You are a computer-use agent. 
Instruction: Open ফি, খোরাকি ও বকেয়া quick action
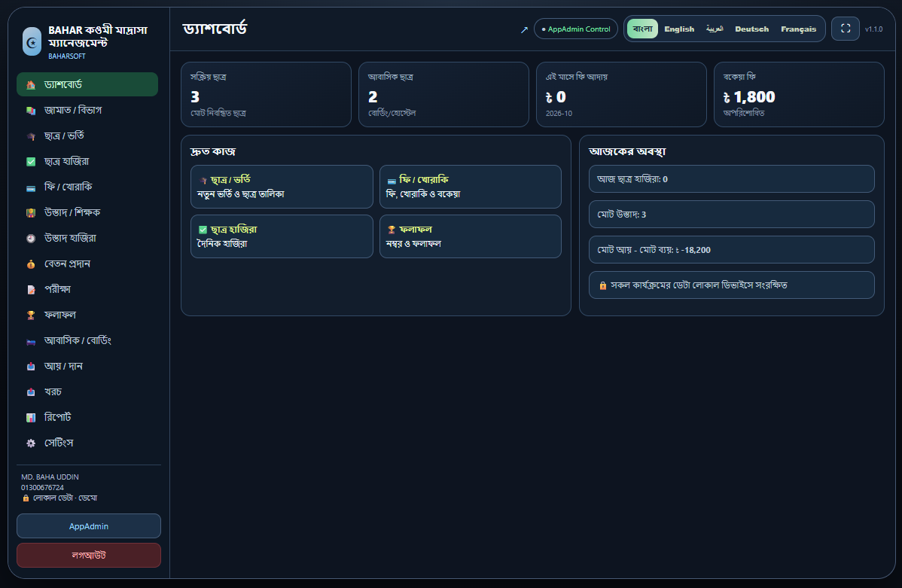pos(471,187)
